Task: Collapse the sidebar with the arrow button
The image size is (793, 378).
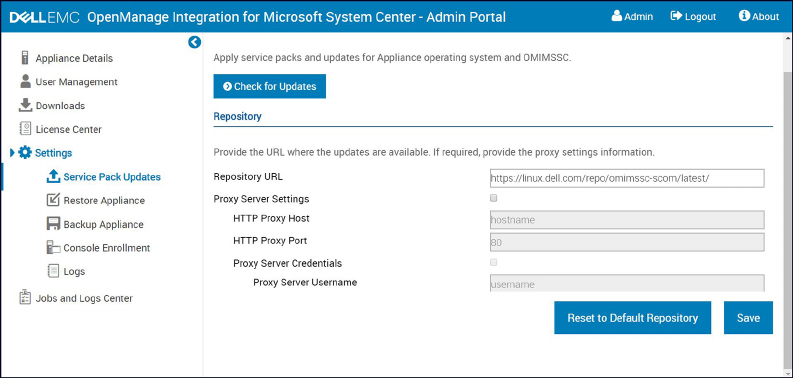Action: coord(195,42)
